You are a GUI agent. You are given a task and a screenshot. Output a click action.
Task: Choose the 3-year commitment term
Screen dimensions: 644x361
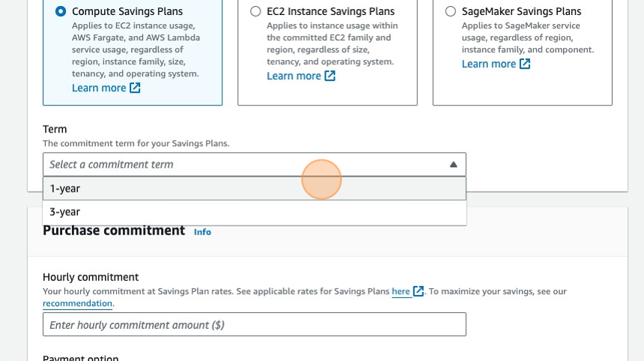[64, 212]
